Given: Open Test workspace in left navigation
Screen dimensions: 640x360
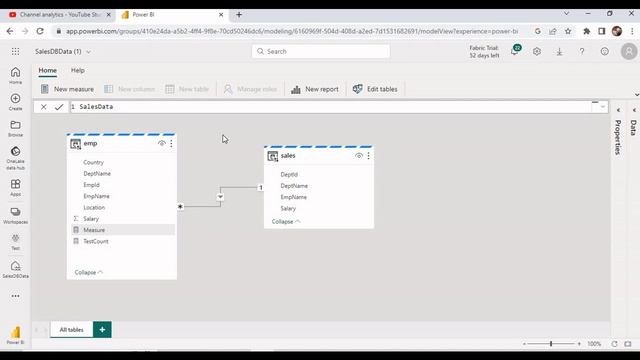Looking at the screenshot, I should (16, 242).
